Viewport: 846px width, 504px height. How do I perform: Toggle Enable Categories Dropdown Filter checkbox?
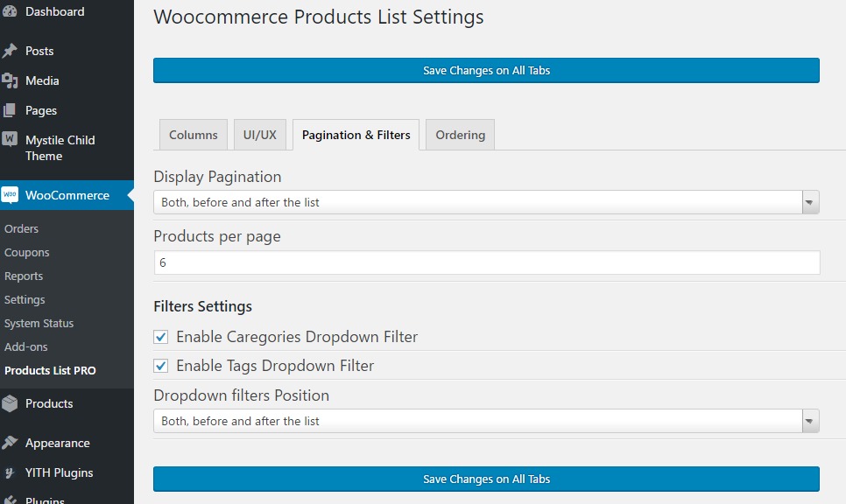[x=161, y=337]
